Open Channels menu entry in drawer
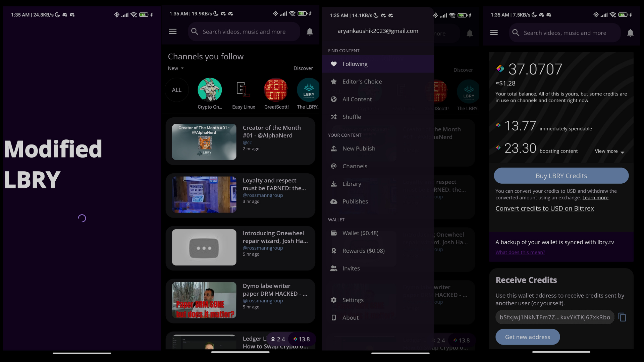Screen dimensions: 644x362 point(378,166)
